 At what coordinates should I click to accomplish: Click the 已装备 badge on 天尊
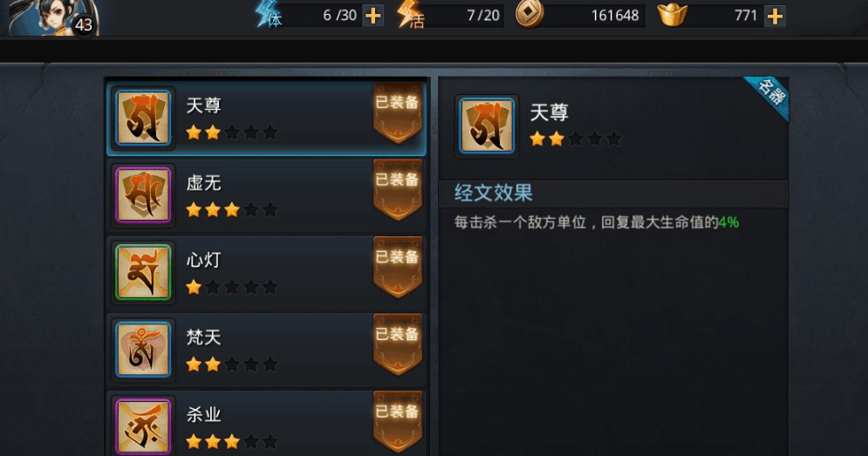click(398, 112)
